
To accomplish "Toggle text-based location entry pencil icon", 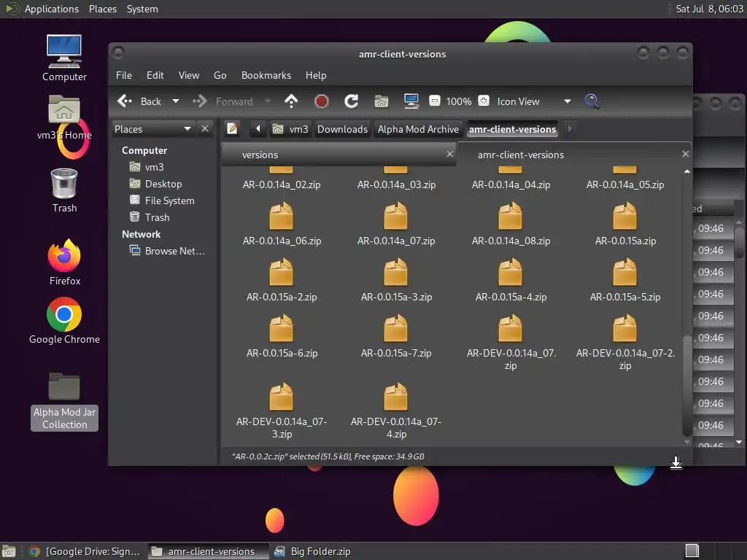I will pos(232,129).
